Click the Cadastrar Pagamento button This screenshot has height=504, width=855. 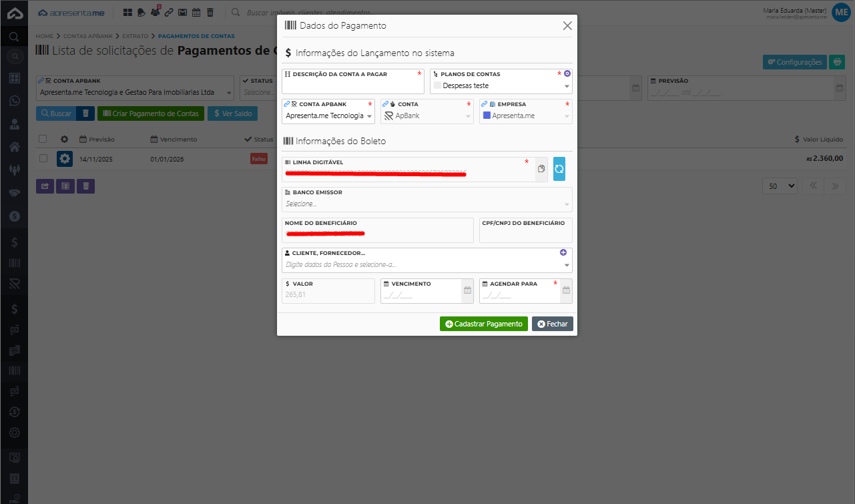pos(483,324)
